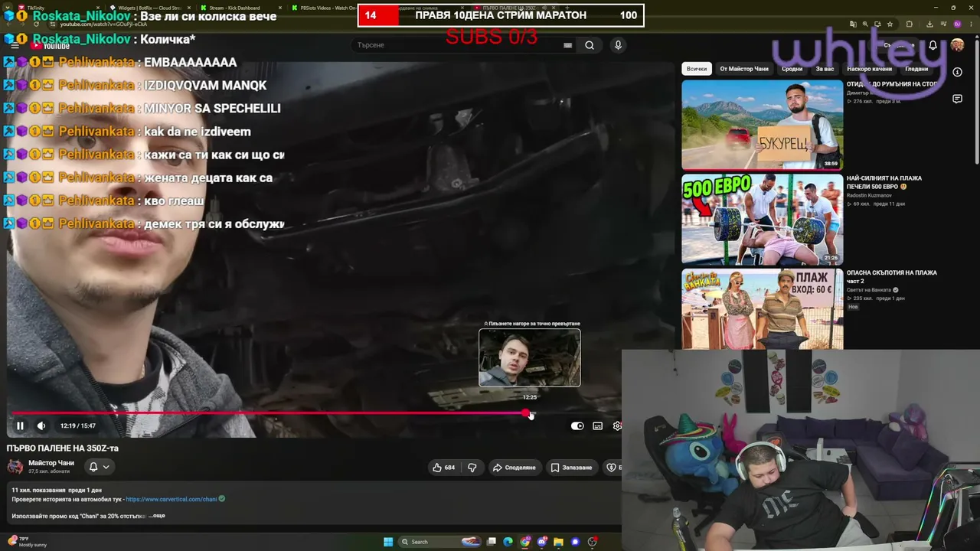980x551 pixels.
Task: Toggle the autoplay switch in the player
Action: pyautogui.click(x=577, y=426)
